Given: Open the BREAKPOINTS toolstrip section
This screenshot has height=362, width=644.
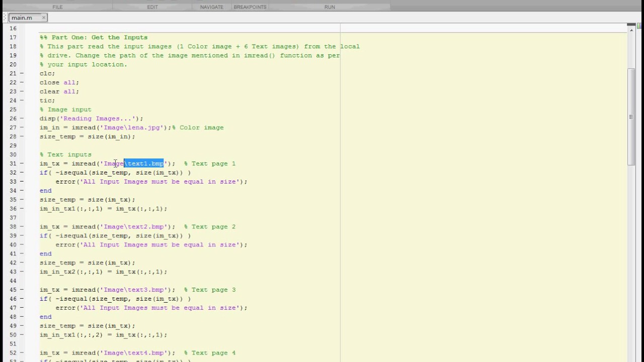Looking at the screenshot, I should [x=250, y=7].
